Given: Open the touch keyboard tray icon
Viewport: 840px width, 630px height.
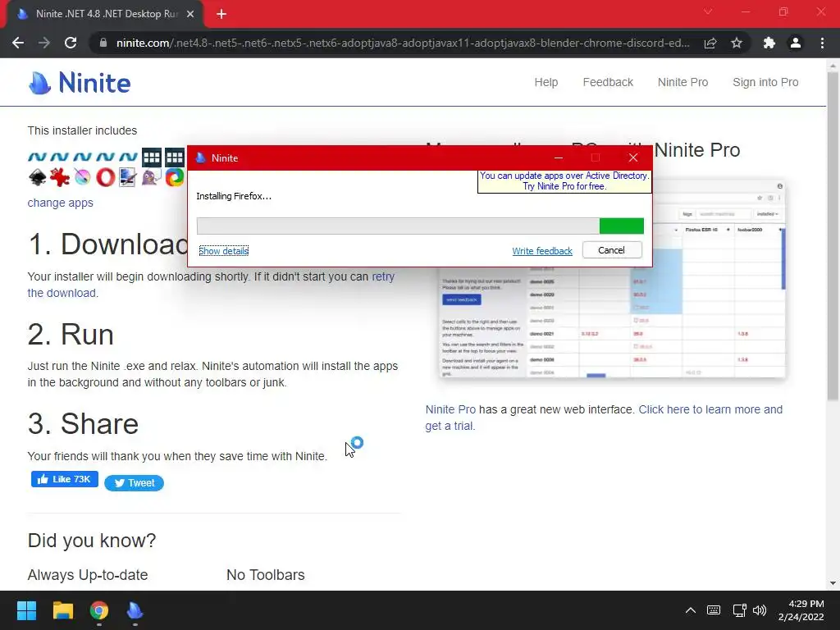Looking at the screenshot, I should coord(714,610).
